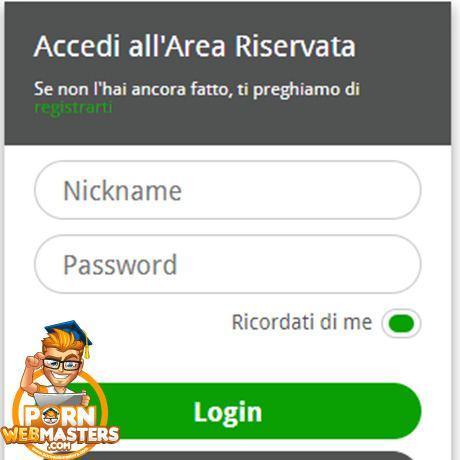Toggle the Ricordati di me switch
The image size is (460, 460).
click(x=402, y=323)
